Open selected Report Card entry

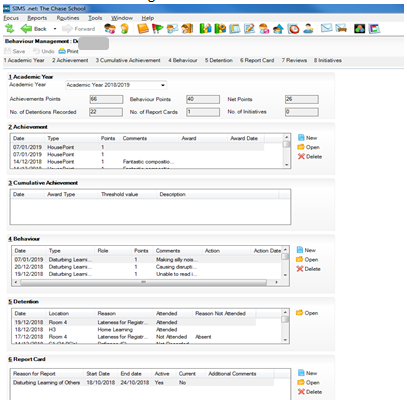pyautogui.click(x=308, y=382)
